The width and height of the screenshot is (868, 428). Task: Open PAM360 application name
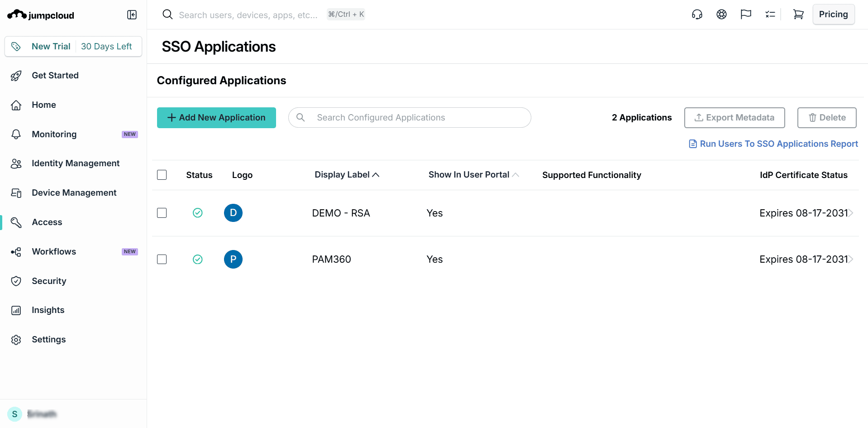click(332, 260)
